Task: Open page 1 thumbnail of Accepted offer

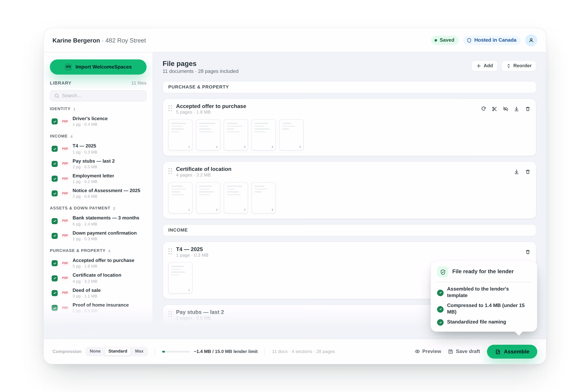Action: click(x=180, y=135)
